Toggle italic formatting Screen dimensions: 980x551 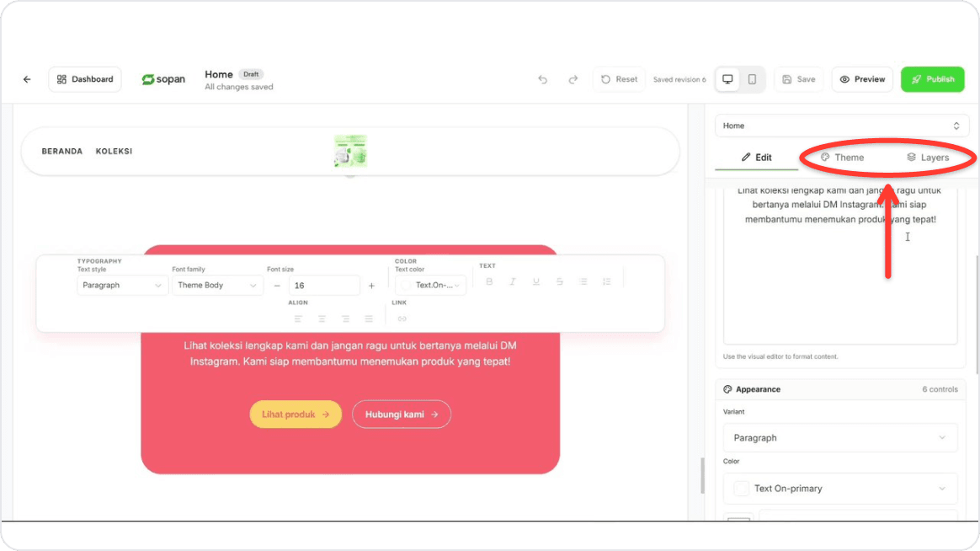tap(513, 282)
